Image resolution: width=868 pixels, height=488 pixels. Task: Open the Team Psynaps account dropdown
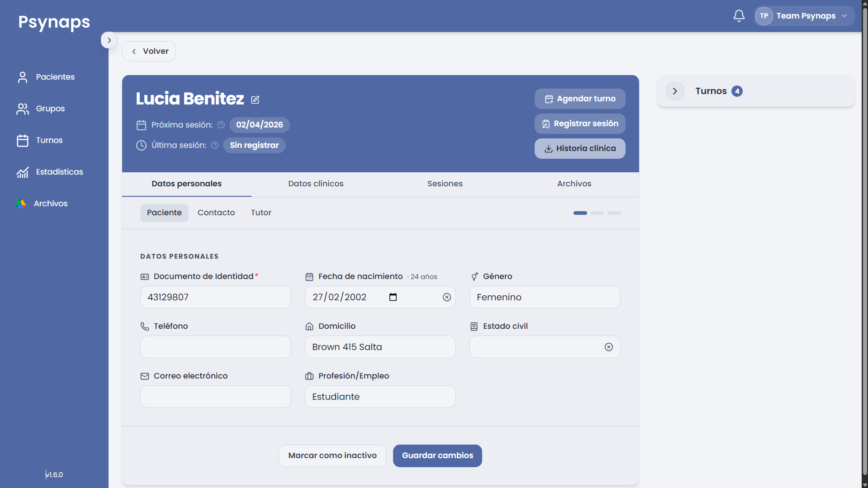tap(804, 16)
